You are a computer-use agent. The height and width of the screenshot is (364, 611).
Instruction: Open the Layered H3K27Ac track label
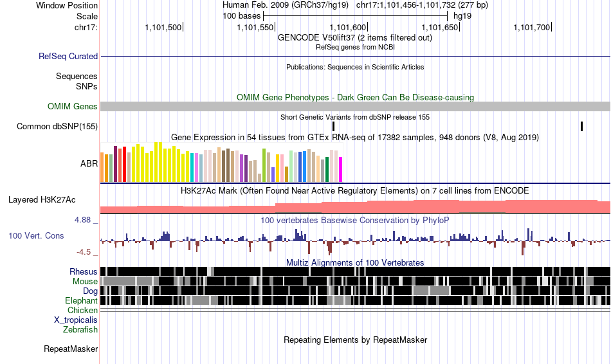[42, 199]
